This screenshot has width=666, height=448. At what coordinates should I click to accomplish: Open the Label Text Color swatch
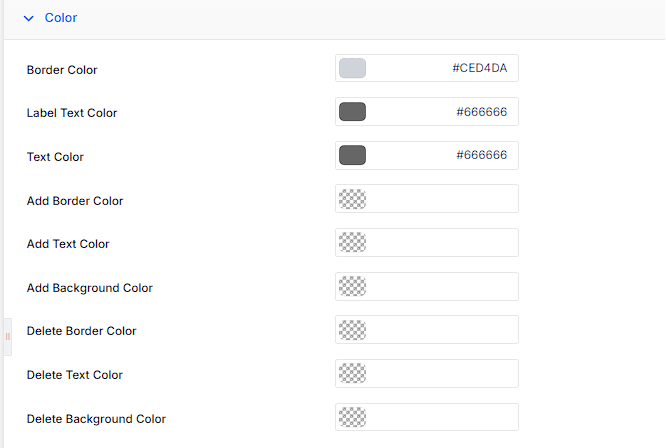pos(352,112)
